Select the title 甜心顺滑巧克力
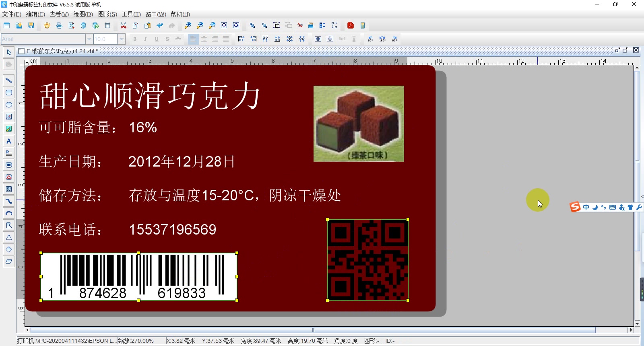The height and width of the screenshot is (346, 644). tap(150, 96)
